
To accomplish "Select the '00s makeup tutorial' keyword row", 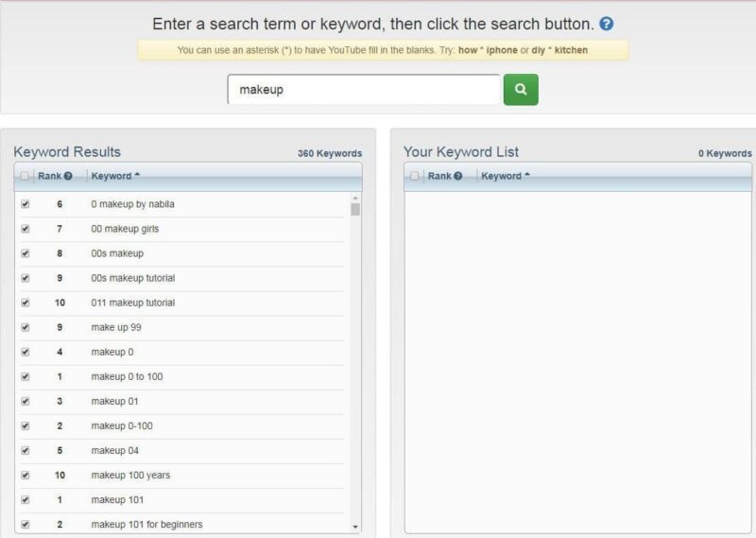I will (x=181, y=278).
